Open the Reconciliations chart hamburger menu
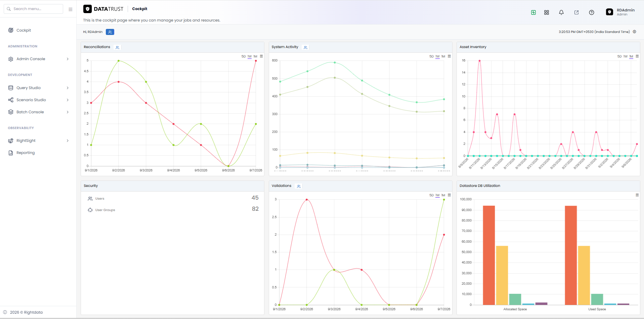The height and width of the screenshot is (319, 644). tap(261, 56)
